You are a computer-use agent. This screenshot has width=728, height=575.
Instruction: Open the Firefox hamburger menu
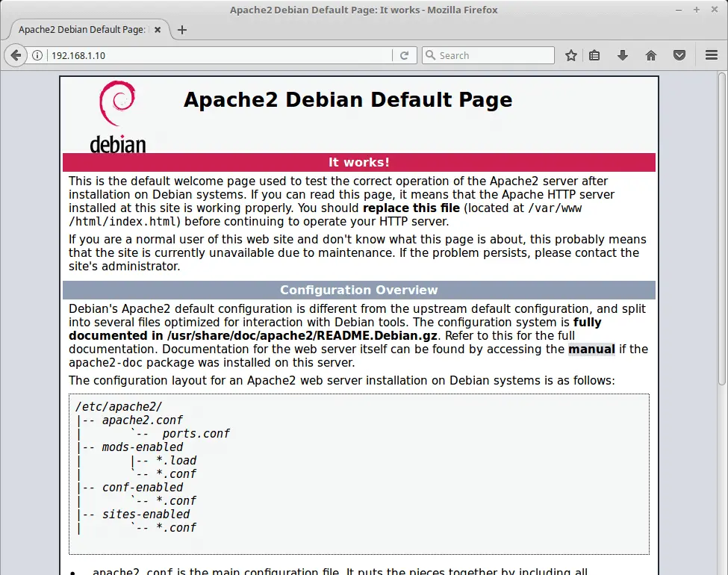click(x=712, y=55)
